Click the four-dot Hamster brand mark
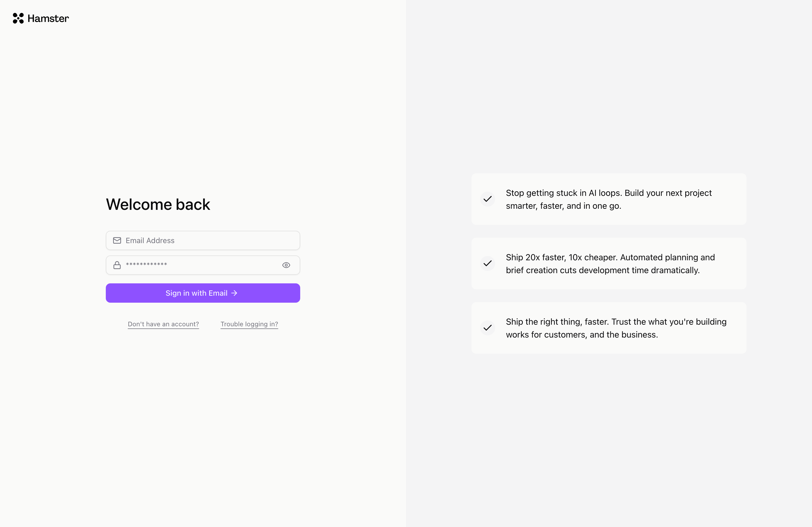The width and height of the screenshot is (812, 527). [18, 19]
